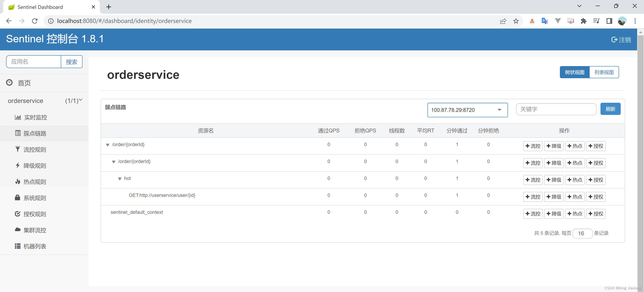Switch to 列表视图 list view
The width and height of the screenshot is (644, 292).
pos(604,72)
